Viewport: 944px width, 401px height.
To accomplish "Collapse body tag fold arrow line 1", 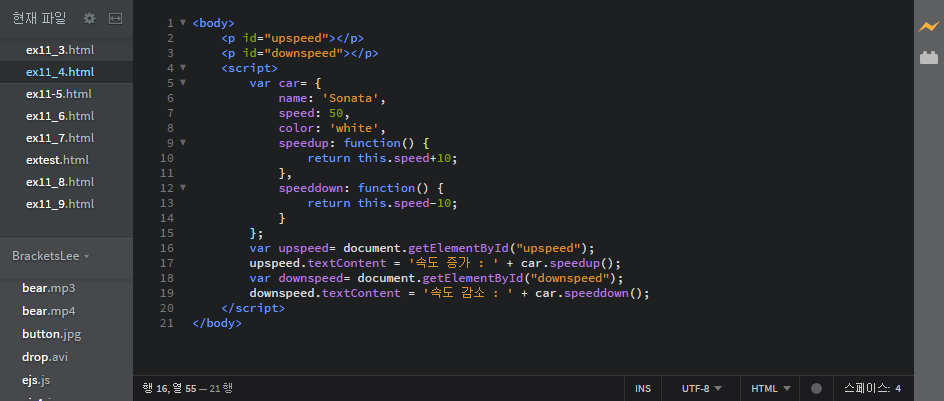I will (183, 23).
